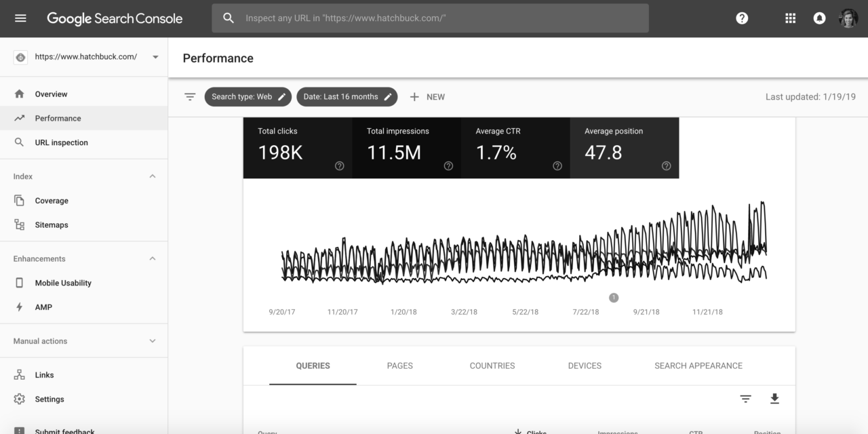The image size is (868, 434).
Task: Open the Help question mark icon
Action: tap(742, 18)
